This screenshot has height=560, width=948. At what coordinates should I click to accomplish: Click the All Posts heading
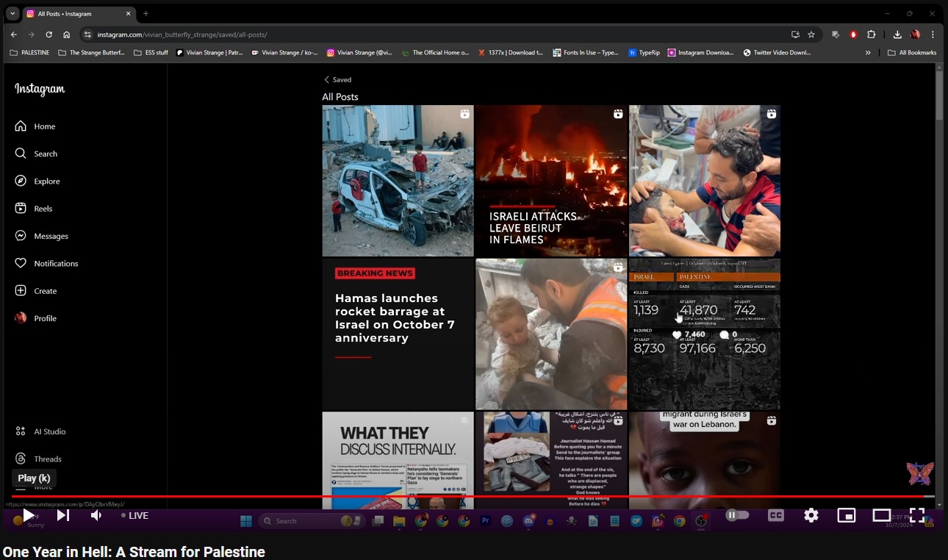[340, 97]
